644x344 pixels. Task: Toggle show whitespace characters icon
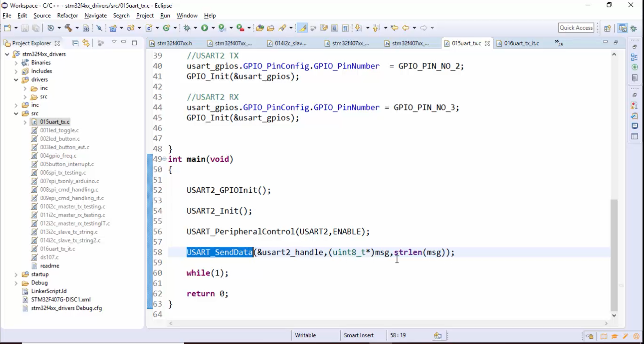(x=345, y=28)
